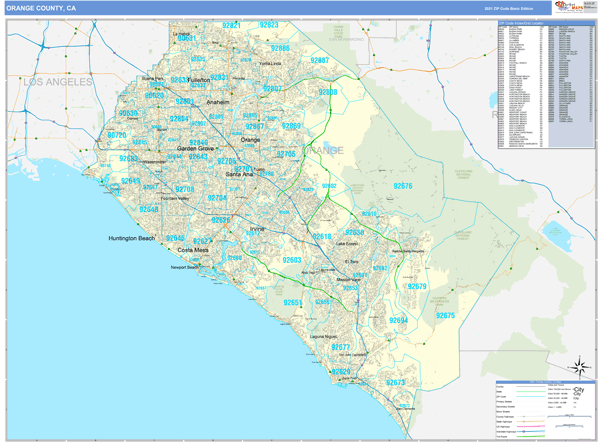
Task: Select ZIP code label 92808
Action: [x=328, y=92]
